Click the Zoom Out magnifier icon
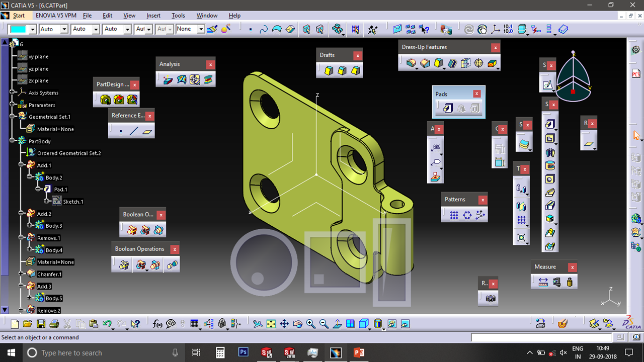The width and height of the screenshot is (644, 362). (x=324, y=324)
